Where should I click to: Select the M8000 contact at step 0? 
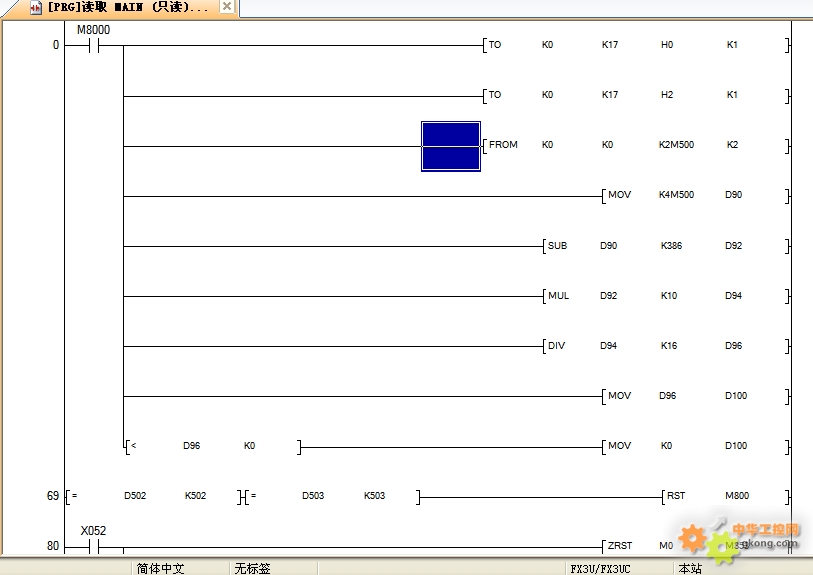pyautogui.click(x=93, y=46)
